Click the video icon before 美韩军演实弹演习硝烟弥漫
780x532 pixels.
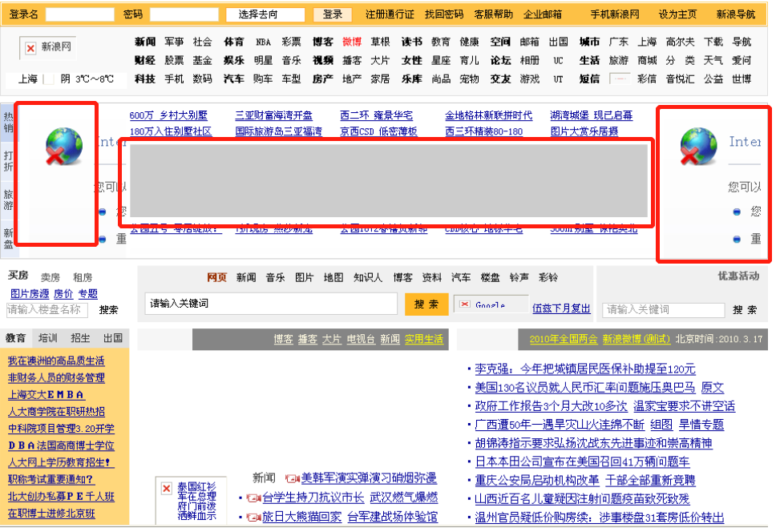(x=292, y=479)
